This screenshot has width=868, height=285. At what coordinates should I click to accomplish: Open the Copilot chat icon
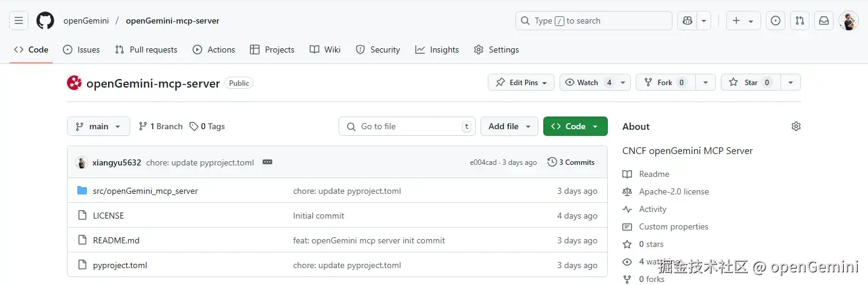coord(687,21)
